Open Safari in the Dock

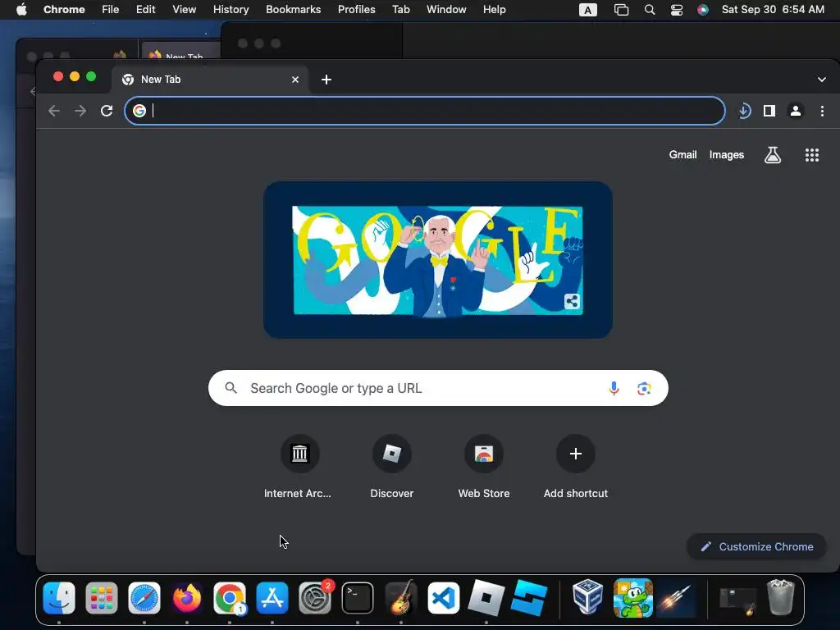(144, 598)
